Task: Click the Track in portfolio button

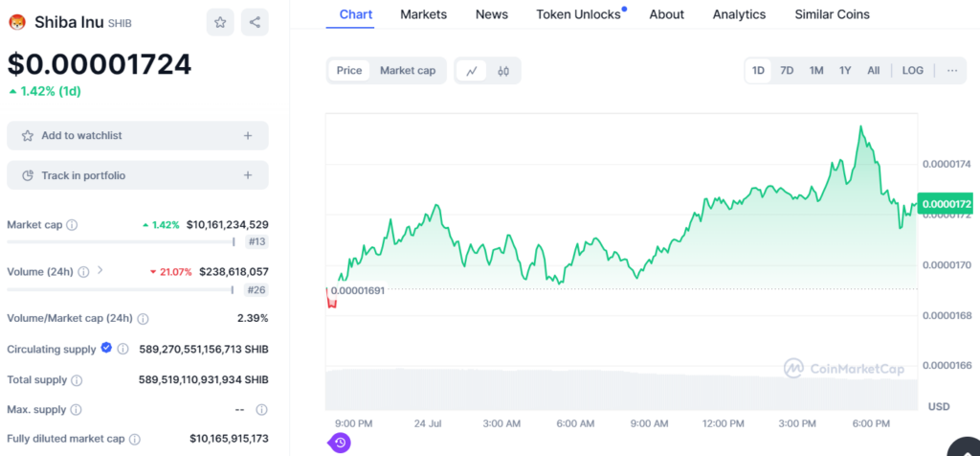Action: (138, 175)
